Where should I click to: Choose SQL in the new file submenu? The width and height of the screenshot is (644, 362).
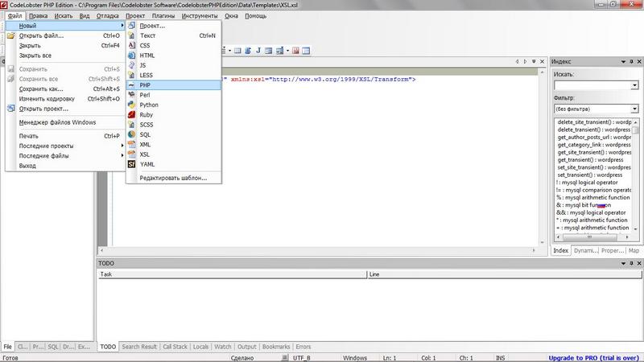174,134
